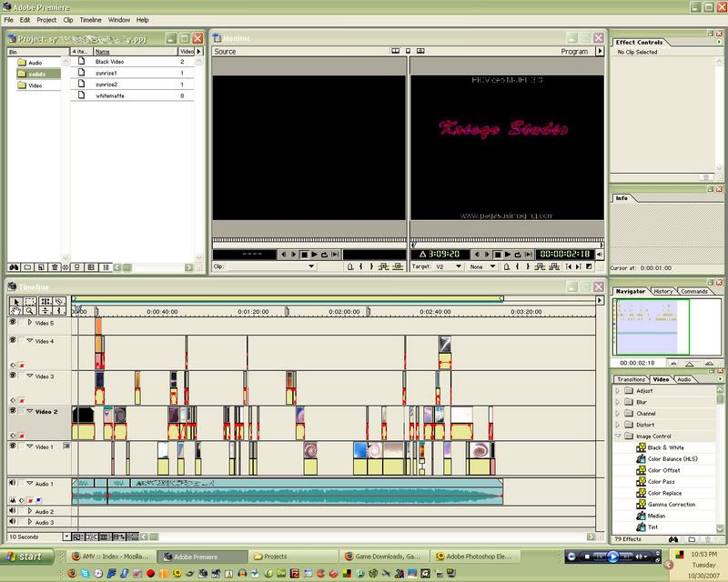Open the Timeline menu
Screen dimensions: 728x582
[90, 19]
